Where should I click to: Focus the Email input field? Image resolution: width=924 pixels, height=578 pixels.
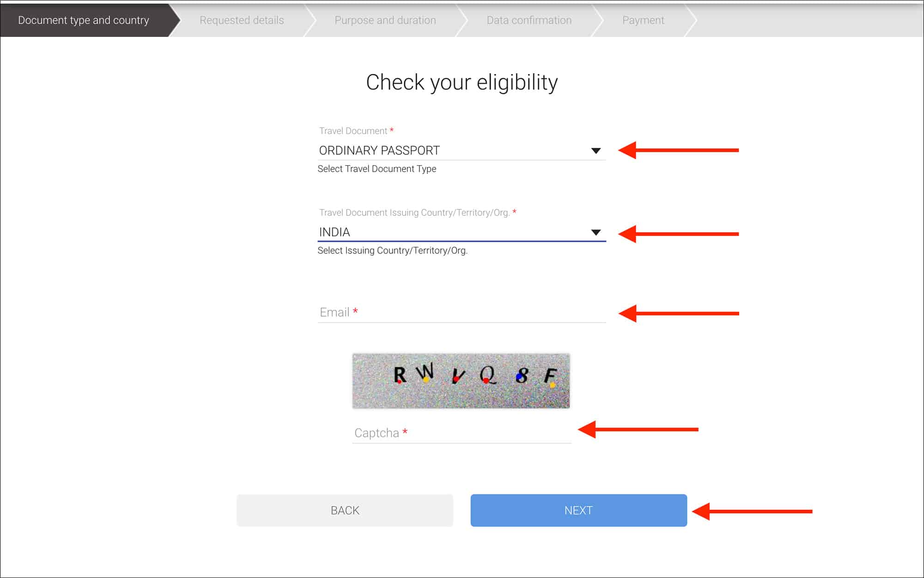[462, 313]
